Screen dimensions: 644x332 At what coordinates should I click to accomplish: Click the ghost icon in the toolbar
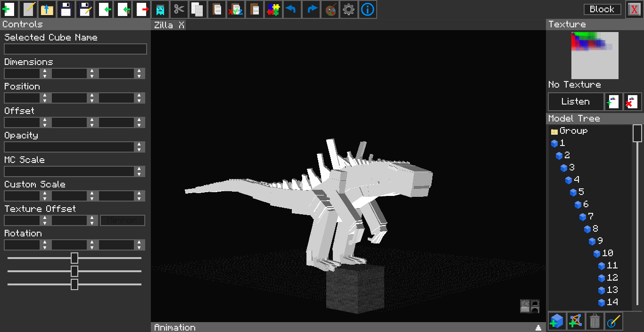click(x=160, y=9)
